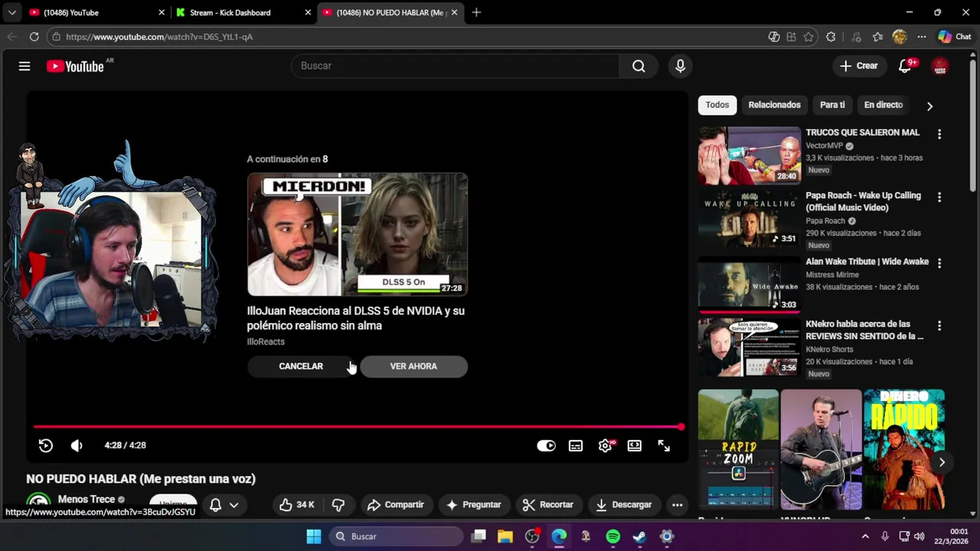The height and width of the screenshot is (551, 980).
Task: Open browser settings and more menu
Action: point(922,37)
